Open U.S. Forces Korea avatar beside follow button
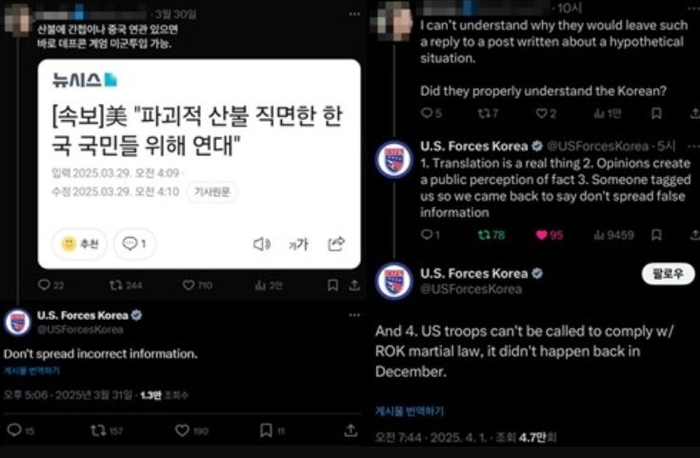The height and width of the screenshot is (458, 700). 394,281
